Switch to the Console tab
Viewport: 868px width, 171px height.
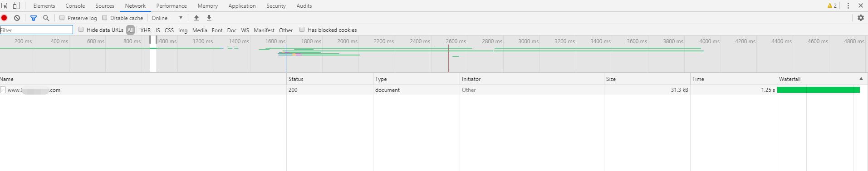(x=75, y=6)
